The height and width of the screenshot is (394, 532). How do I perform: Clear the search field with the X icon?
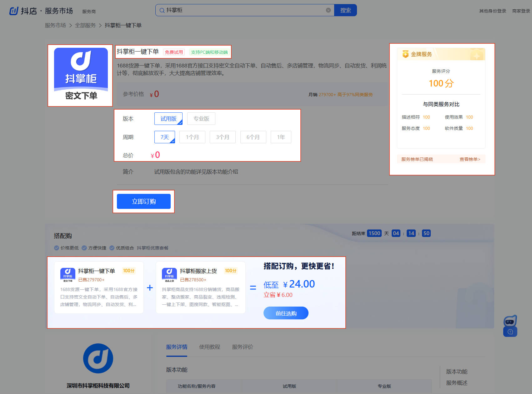[x=328, y=10]
